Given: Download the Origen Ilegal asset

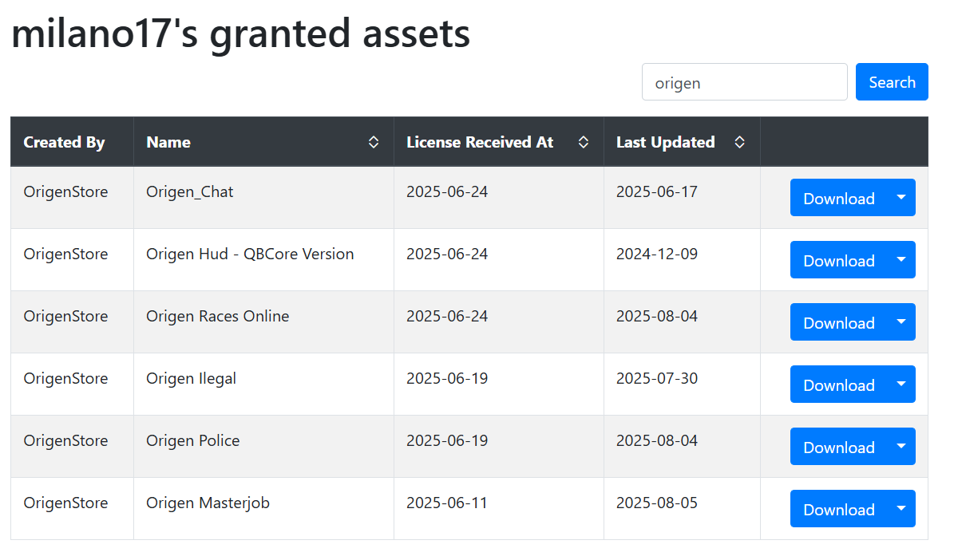Looking at the screenshot, I should (839, 385).
